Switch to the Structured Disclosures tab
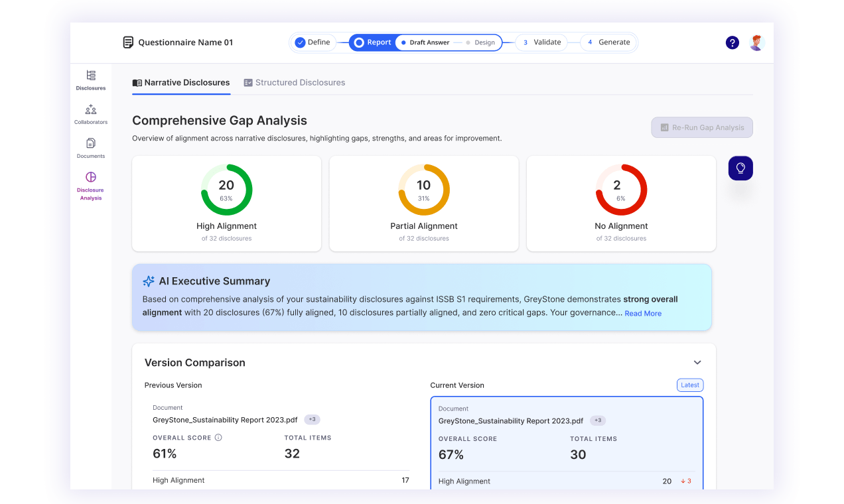 click(294, 83)
